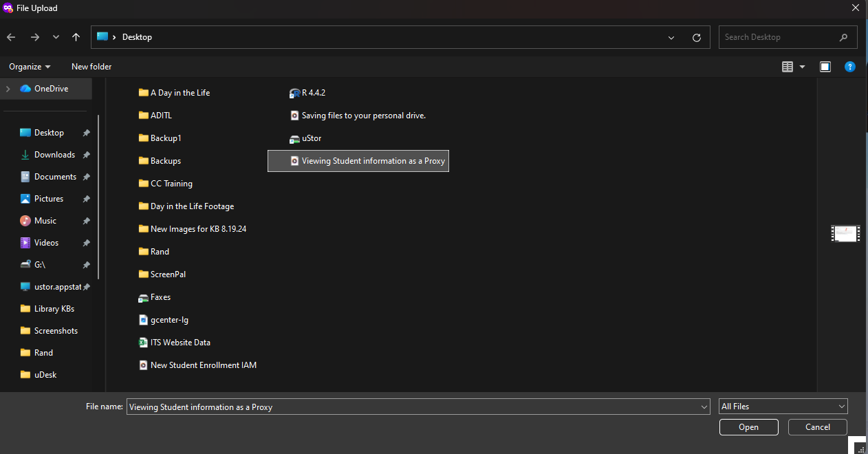This screenshot has height=454, width=868.
Task: Open Help via the question mark icon
Action: [x=850, y=67]
